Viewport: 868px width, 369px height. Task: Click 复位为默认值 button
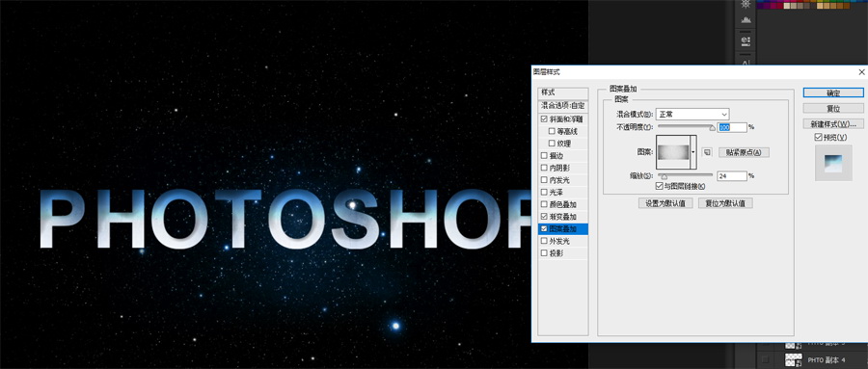pos(725,203)
